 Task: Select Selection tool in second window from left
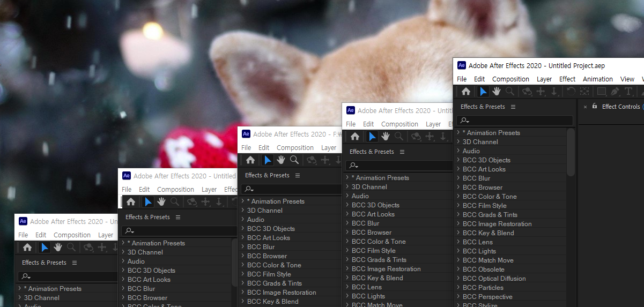pyautogui.click(x=149, y=202)
